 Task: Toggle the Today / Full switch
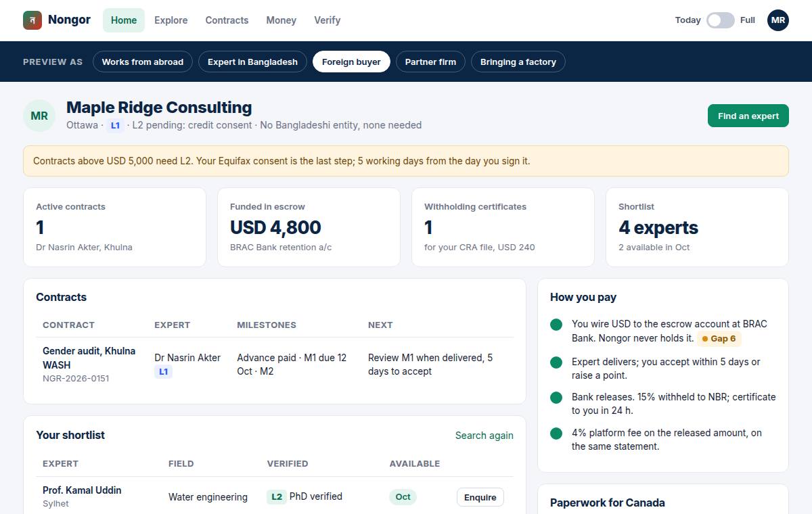pos(720,20)
